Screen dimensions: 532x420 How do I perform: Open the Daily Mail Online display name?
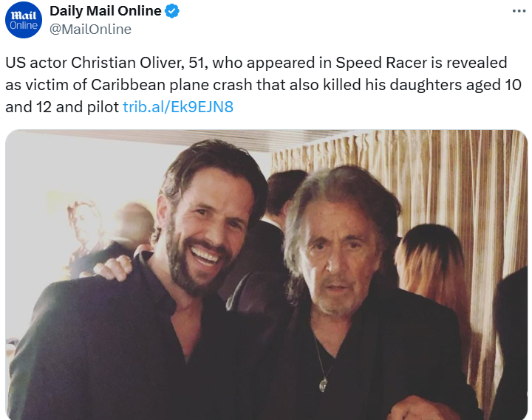tap(105, 11)
